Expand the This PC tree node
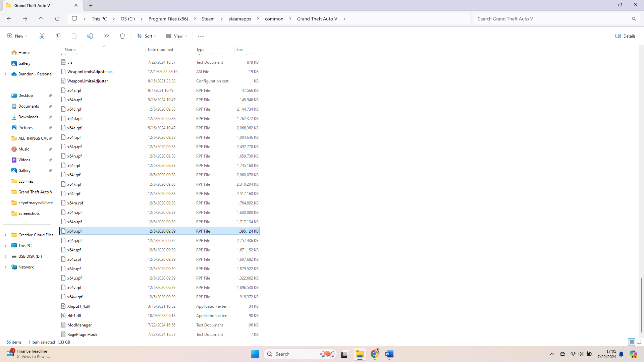Screen dimensions: 644x362 5,246
